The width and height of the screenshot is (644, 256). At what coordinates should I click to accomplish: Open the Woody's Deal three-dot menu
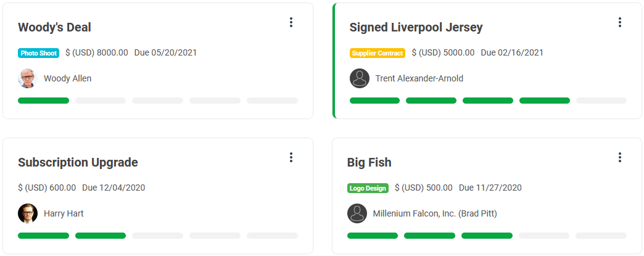tap(291, 22)
